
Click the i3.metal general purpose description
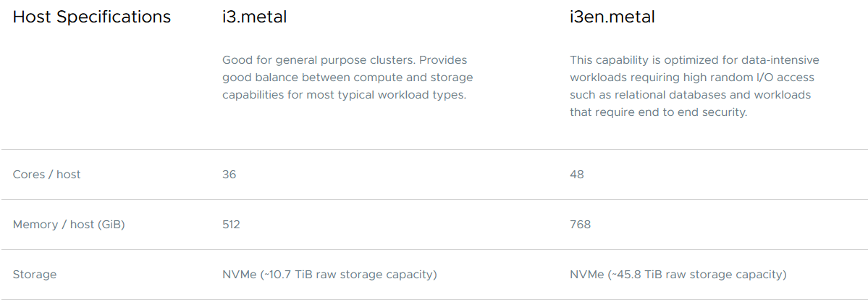click(x=347, y=77)
